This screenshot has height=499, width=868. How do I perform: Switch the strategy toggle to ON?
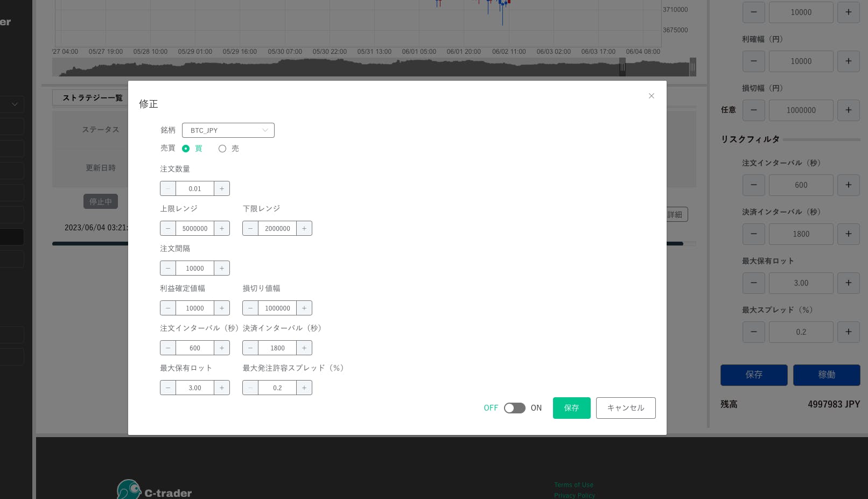pos(514,407)
